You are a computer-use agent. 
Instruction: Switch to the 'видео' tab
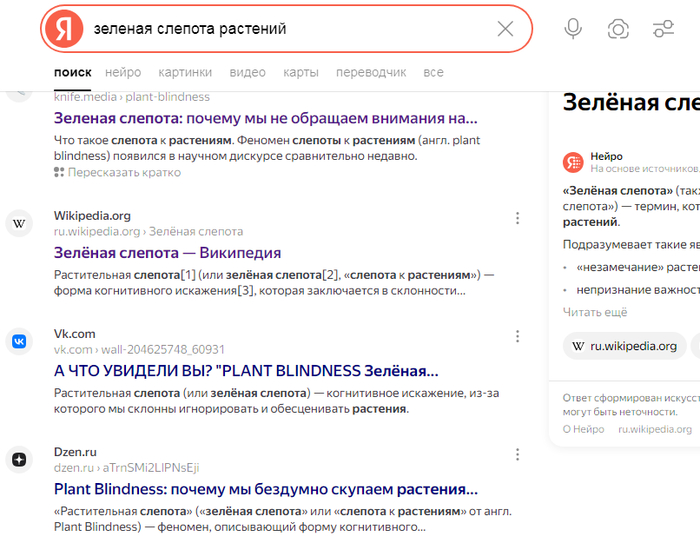coord(247,73)
